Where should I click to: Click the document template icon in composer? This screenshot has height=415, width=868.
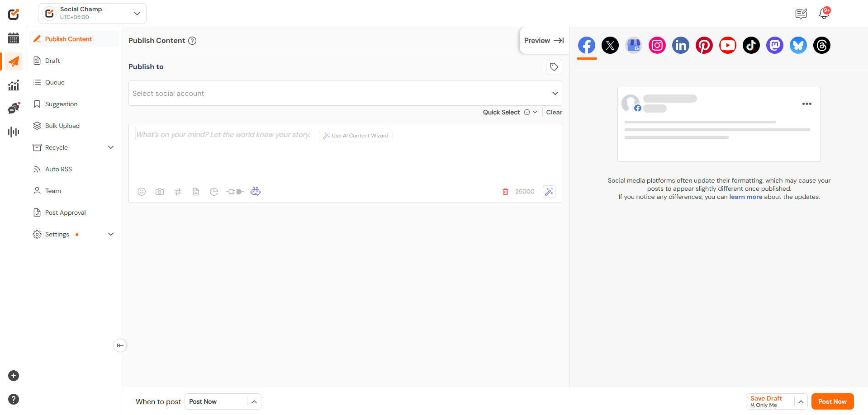[x=196, y=192]
